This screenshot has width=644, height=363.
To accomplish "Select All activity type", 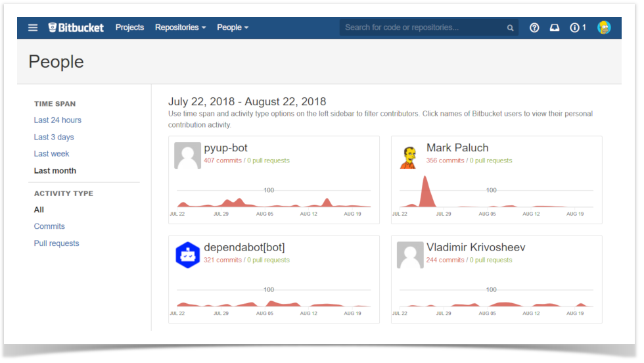I will pyautogui.click(x=39, y=210).
